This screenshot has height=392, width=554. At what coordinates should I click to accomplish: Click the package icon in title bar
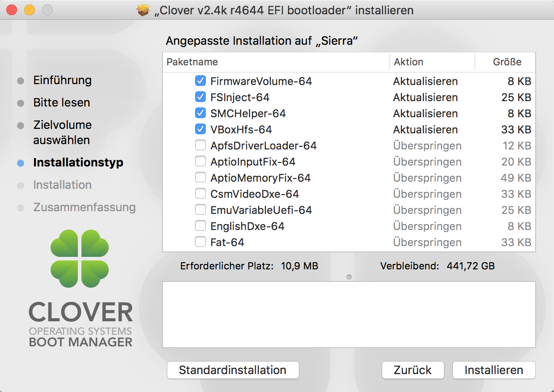pyautogui.click(x=143, y=10)
